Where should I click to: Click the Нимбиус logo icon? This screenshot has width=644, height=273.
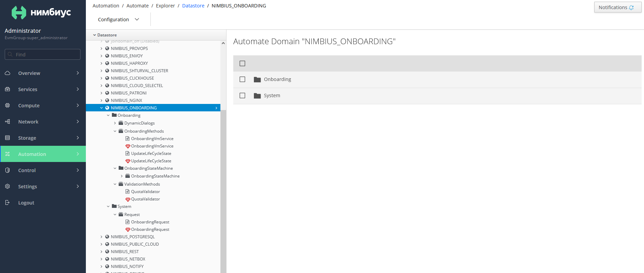tap(19, 12)
